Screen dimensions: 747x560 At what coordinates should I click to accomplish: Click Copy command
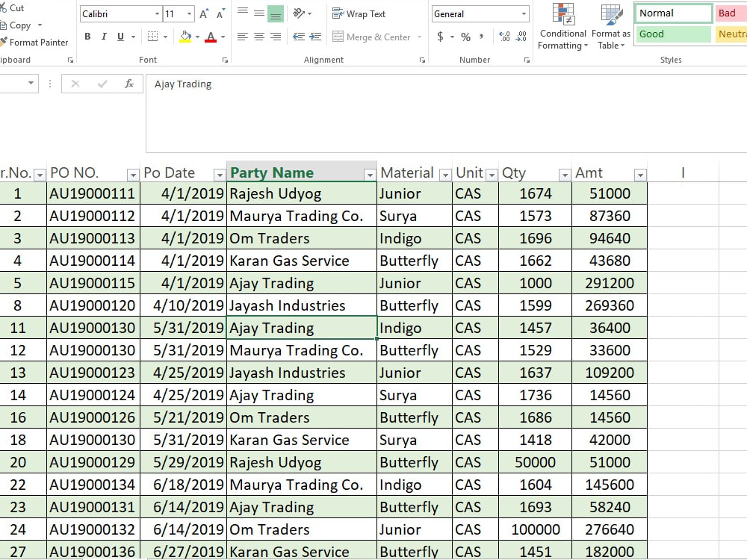pos(16,25)
